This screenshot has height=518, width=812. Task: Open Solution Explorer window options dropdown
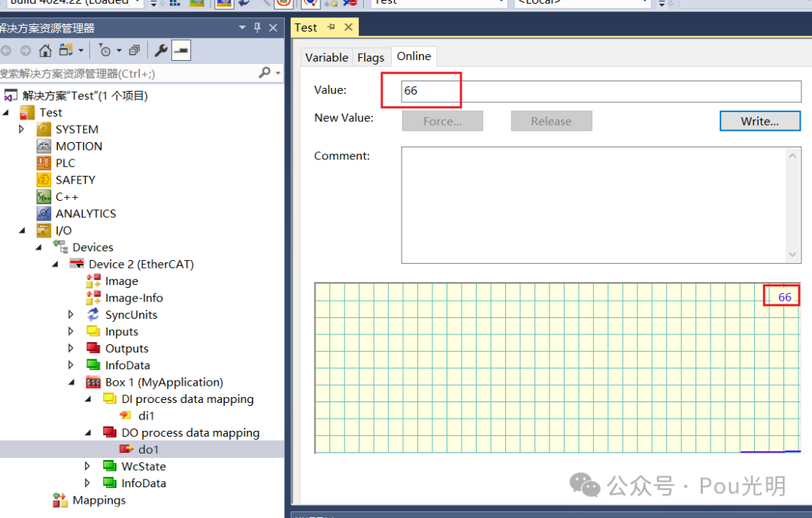tap(242, 28)
